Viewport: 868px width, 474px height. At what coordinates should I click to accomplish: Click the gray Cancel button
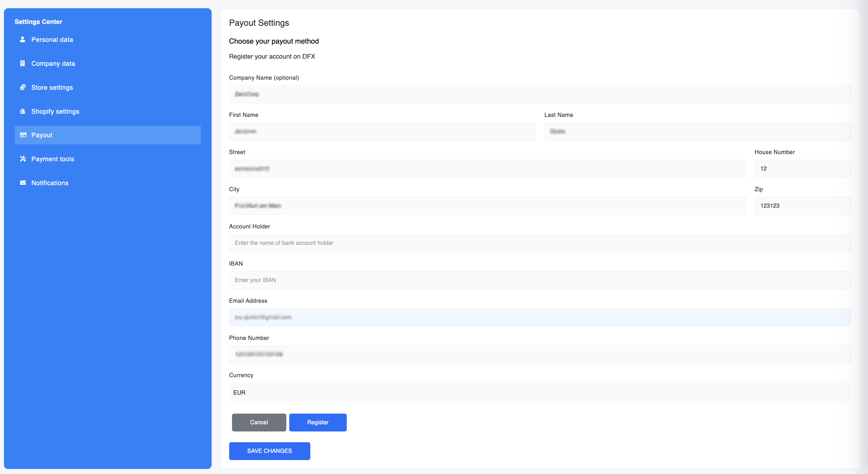tap(259, 422)
